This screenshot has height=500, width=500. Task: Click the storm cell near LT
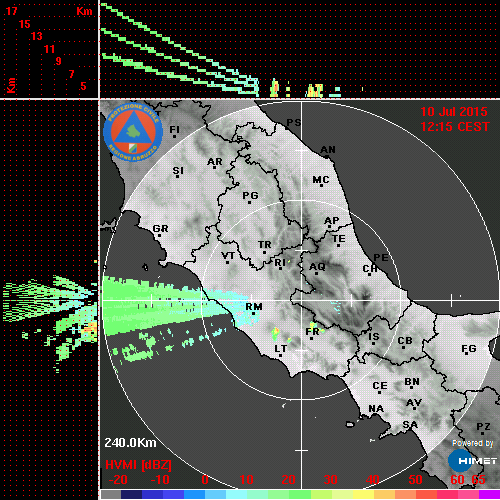pyautogui.click(x=276, y=333)
